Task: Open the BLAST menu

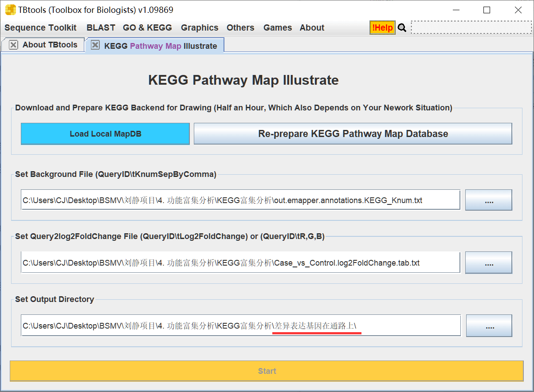Action: point(101,27)
